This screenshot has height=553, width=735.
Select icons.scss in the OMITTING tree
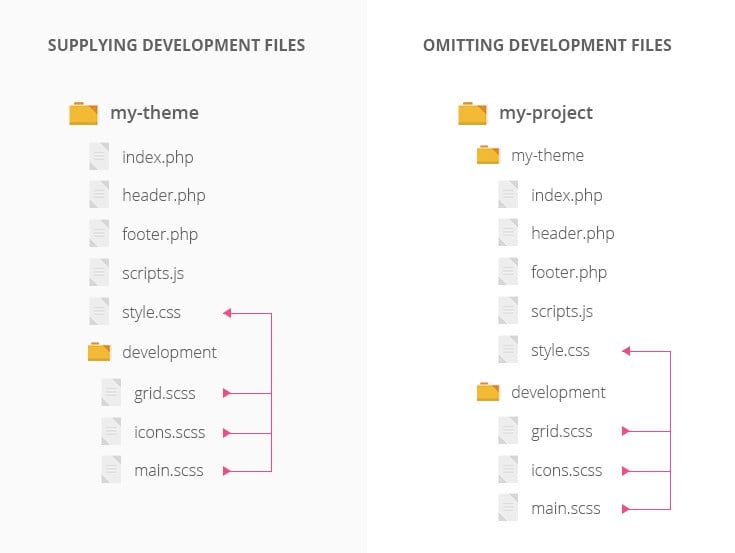pos(566,470)
